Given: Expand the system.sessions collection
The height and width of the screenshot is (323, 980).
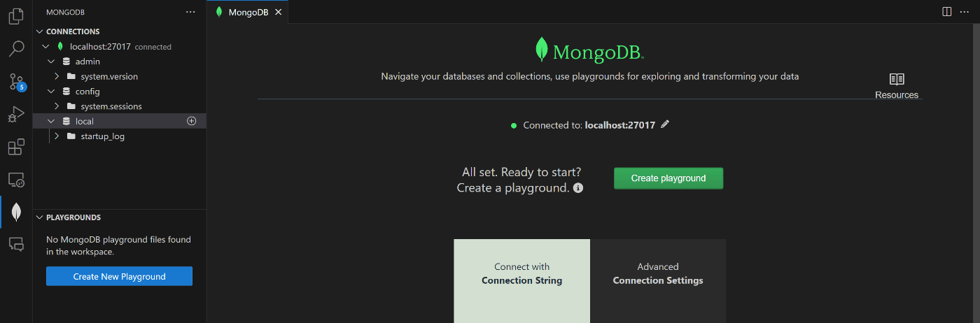Looking at the screenshot, I should tap(57, 106).
